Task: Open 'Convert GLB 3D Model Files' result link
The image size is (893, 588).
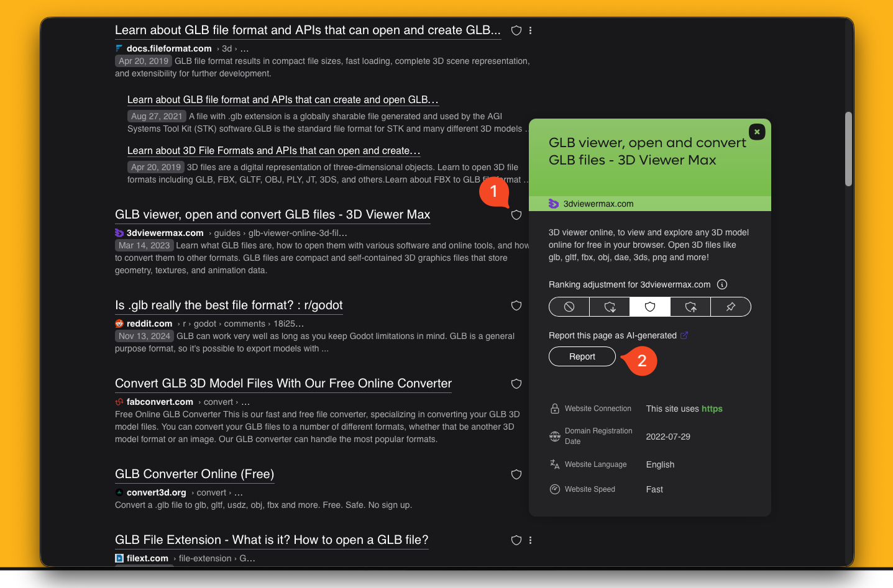Action: click(283, 384)
